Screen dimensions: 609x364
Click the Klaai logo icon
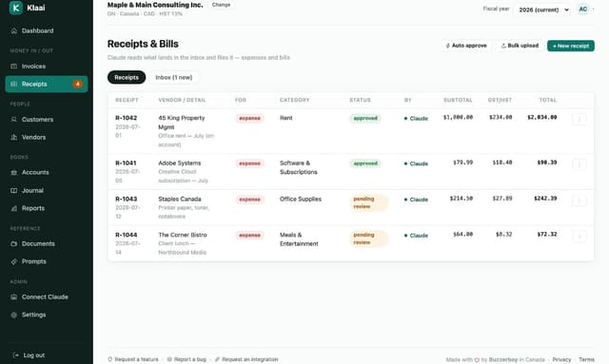point(16,8)
